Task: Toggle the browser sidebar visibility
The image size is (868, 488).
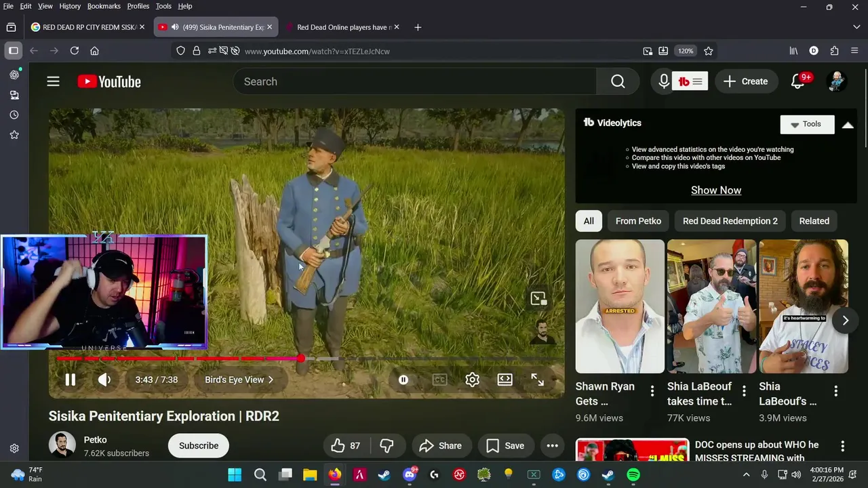Action: click(x=14, y=51)
